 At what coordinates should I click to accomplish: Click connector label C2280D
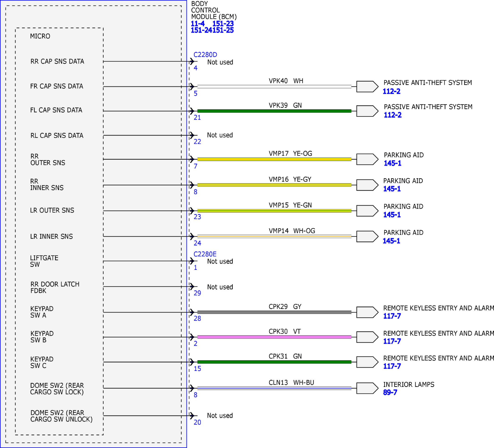point(205,55)
